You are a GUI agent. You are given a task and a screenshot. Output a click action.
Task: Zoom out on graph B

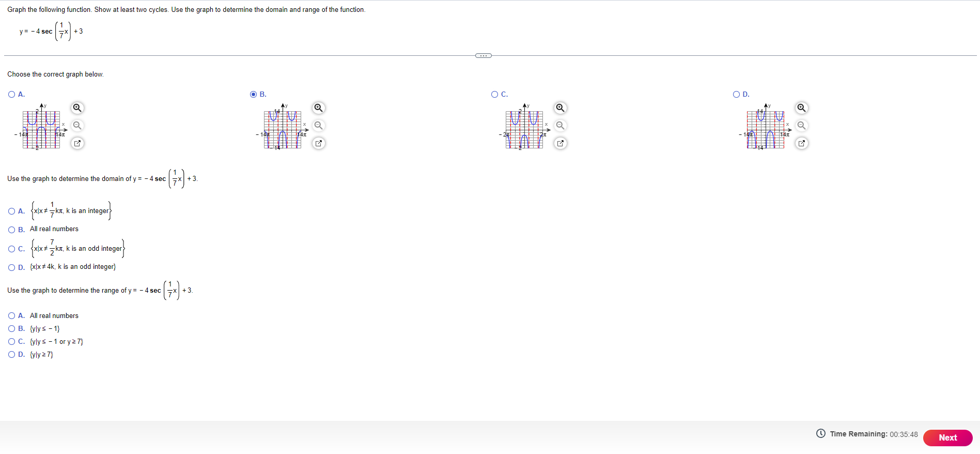(x=319, y=125)
